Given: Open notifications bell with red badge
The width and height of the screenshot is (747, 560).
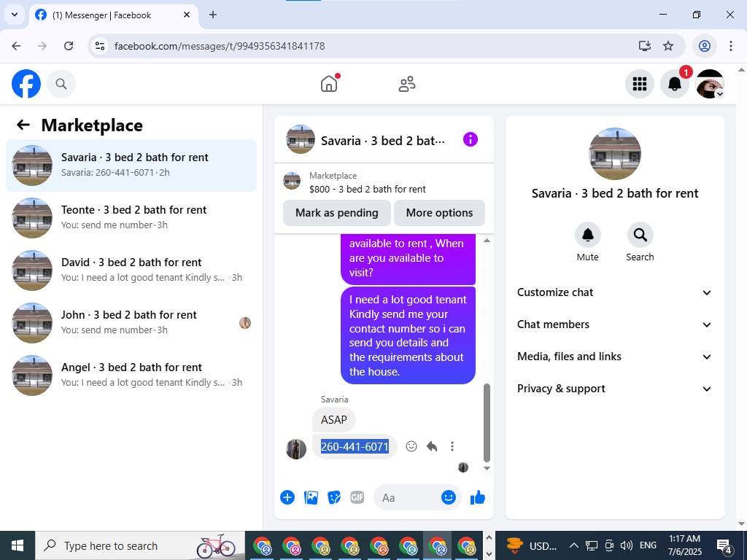Looking at the screenshot, I should click(675, 84).
